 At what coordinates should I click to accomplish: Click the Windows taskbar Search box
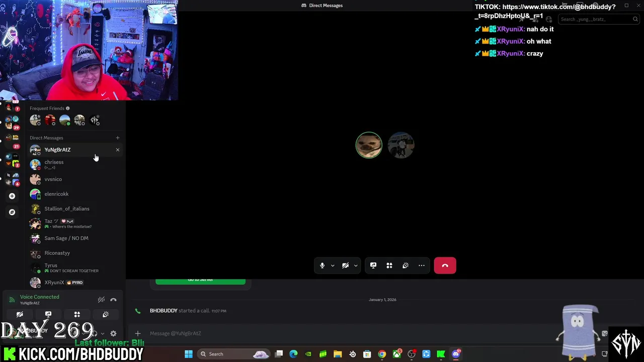(x=234, y=354)
